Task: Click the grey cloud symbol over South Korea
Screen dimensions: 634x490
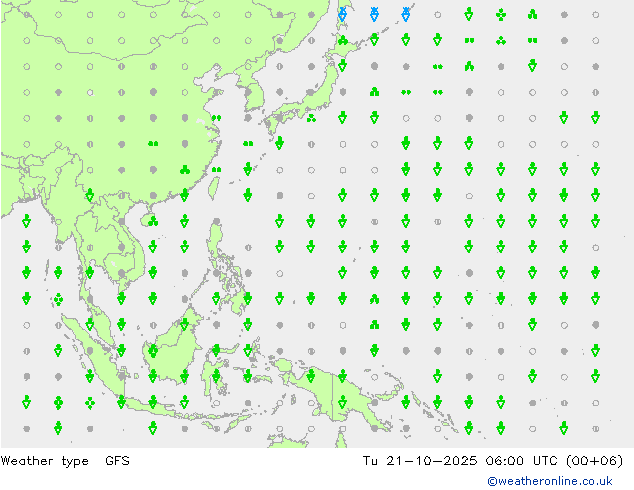Action: click(248, 92)
